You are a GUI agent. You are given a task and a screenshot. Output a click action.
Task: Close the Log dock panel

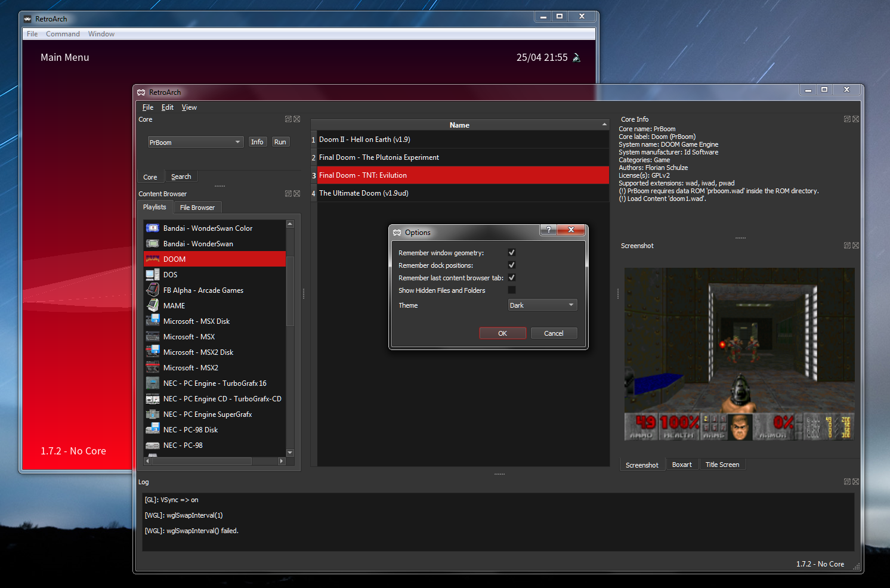(855, 482)
